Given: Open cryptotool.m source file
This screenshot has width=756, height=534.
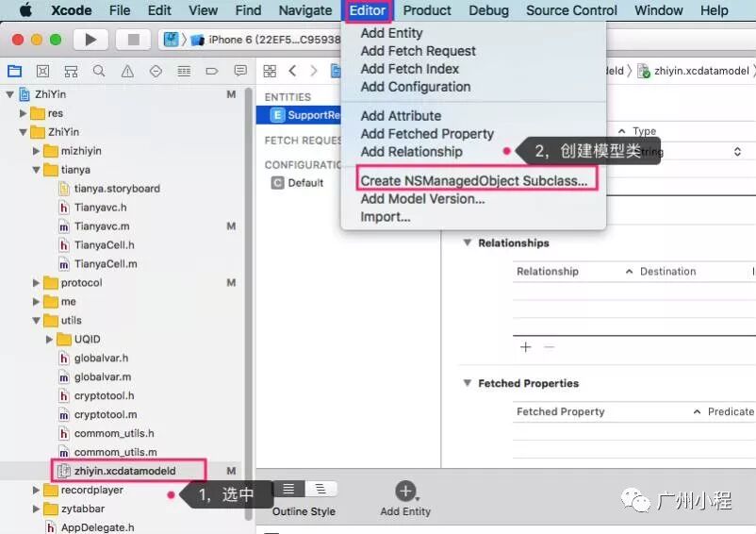Looking at the screenshot, I should (x=106, y=414).
